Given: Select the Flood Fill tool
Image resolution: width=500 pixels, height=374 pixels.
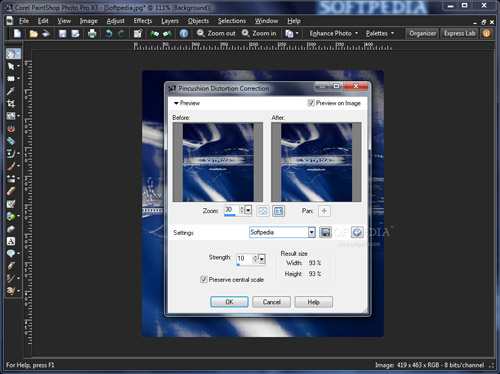Looking at the screenshot, I should (x=11, y=216).
